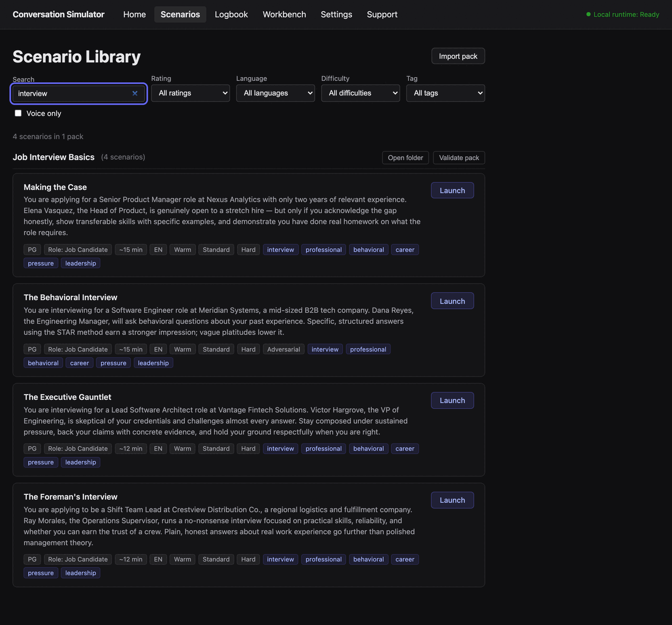
Task: Click the Making the Case scenario title
Action: 55,187
